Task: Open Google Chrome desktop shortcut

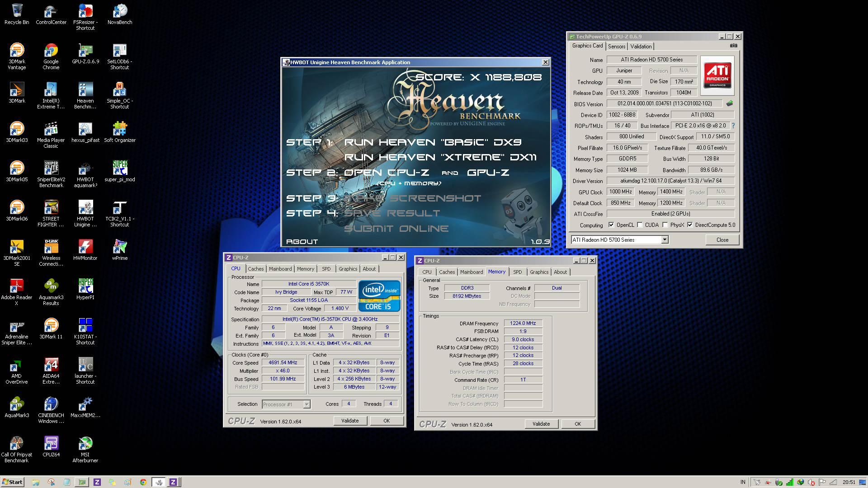Action: coord(51,56)
